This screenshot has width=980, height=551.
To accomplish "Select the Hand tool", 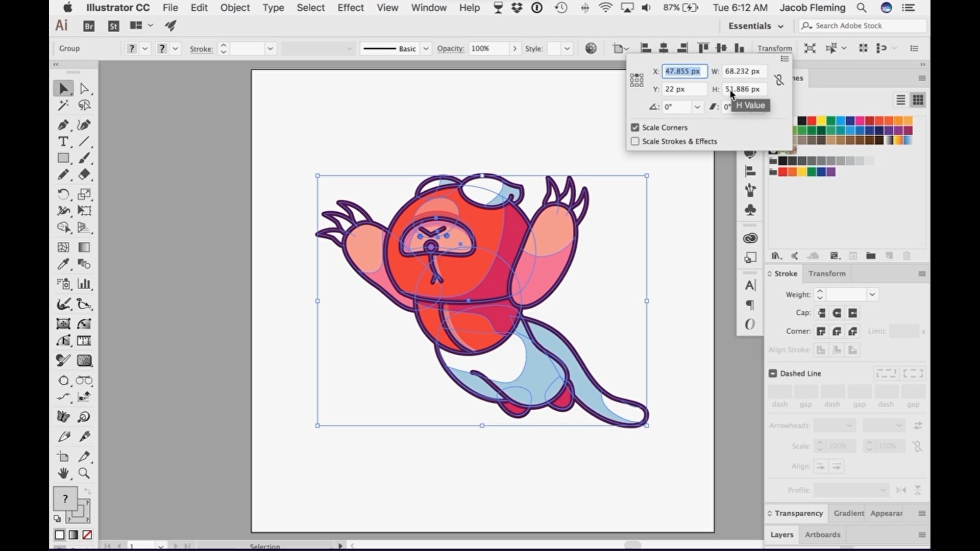I will 63,473.
